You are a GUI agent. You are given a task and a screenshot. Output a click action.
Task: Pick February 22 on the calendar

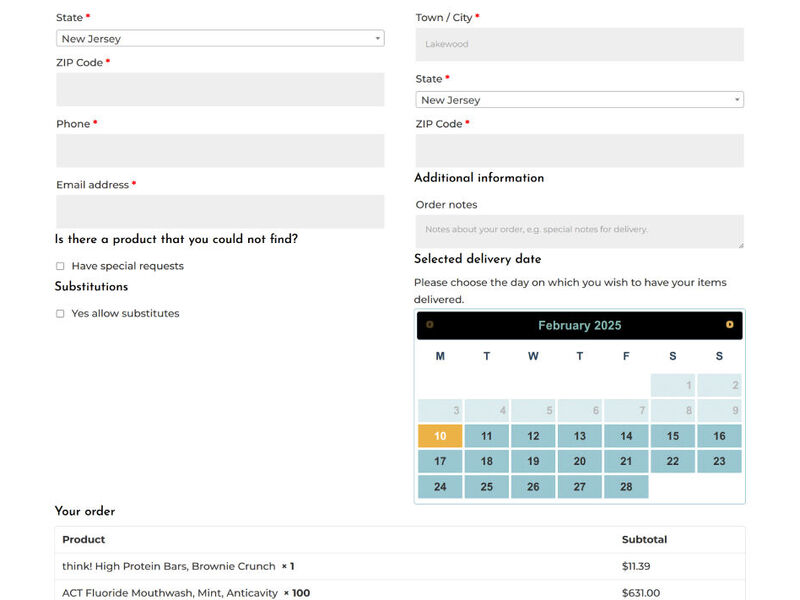(x=673, y=461)
